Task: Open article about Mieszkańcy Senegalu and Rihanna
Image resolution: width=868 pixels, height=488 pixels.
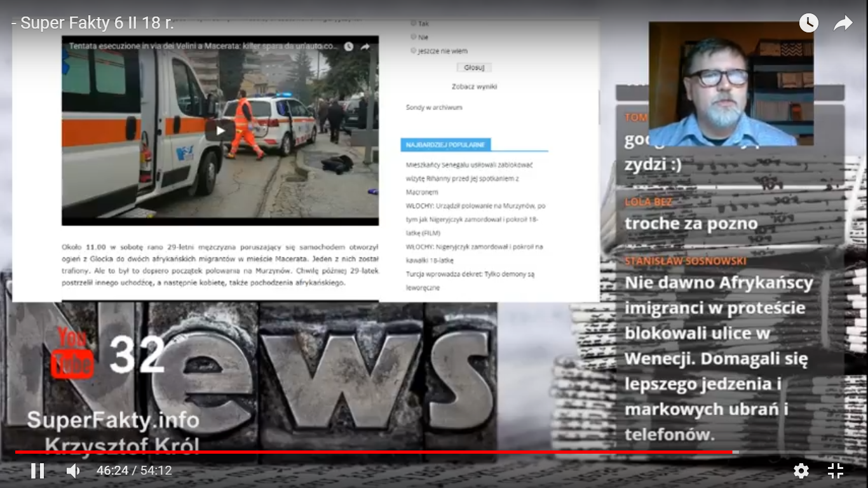Action: [470, 178]
